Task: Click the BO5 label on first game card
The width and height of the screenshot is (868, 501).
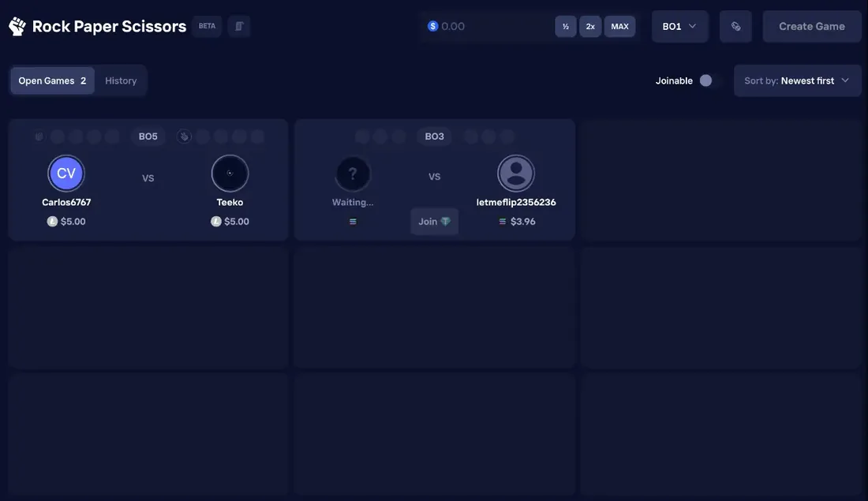Action: 148,136
